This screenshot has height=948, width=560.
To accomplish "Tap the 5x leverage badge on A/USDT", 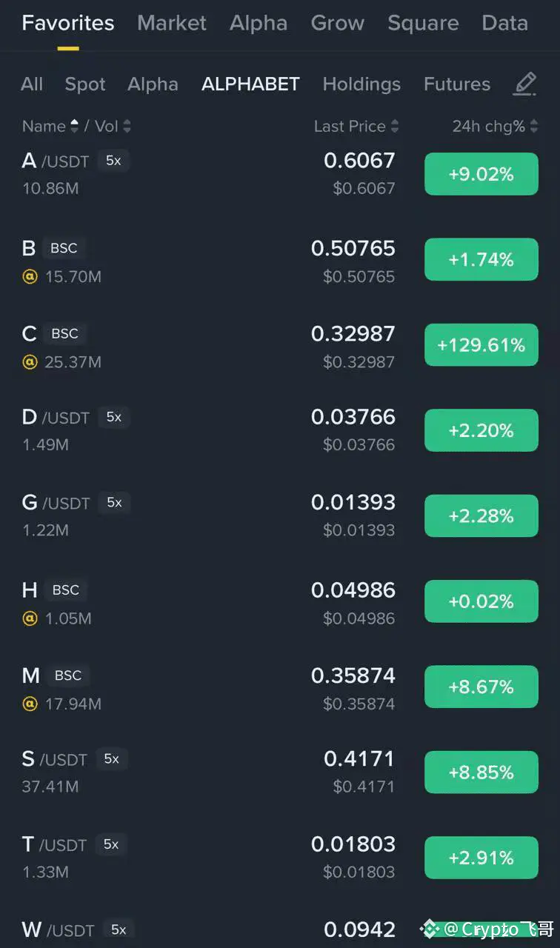I will 113,161.
